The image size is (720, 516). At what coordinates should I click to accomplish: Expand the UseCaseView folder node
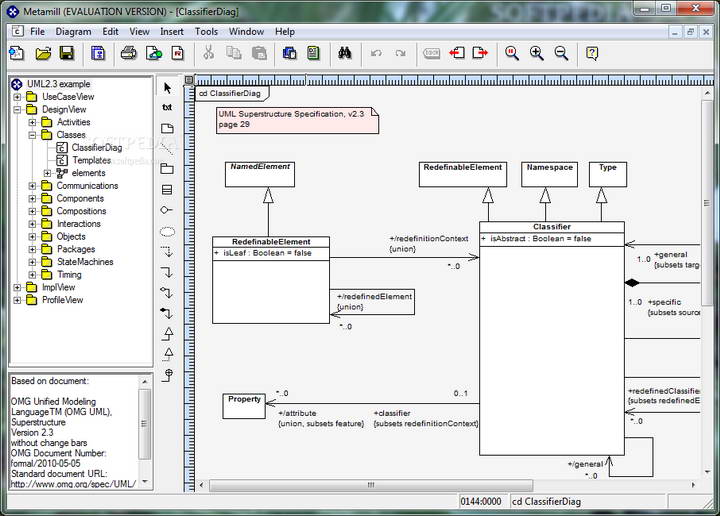pyautogui.click(x=17, y=97)
